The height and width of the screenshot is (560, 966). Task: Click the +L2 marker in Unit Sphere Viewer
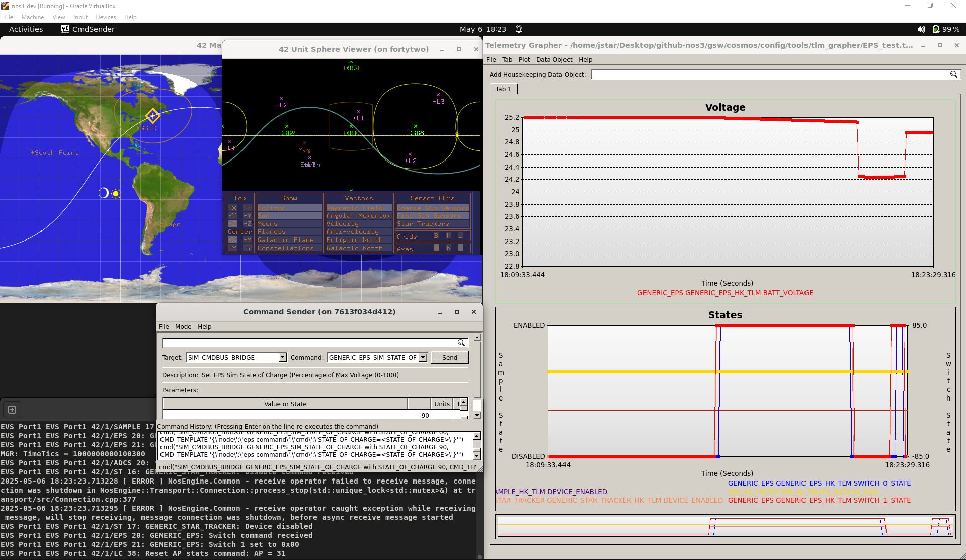(x=411, y=157)
